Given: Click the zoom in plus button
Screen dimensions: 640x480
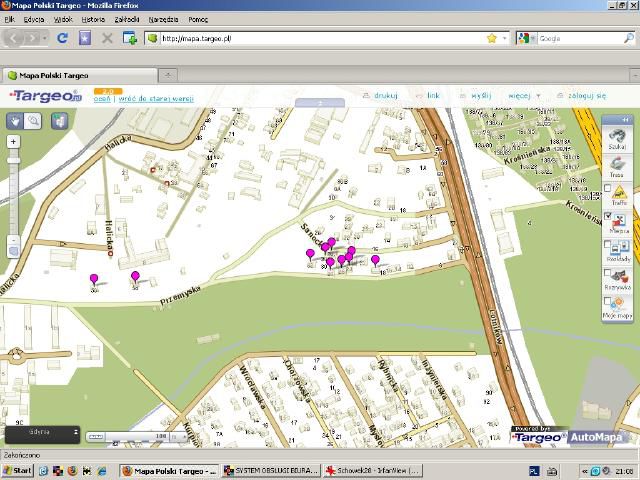Looking at the screenshot, I should click(x=13, y=142).
